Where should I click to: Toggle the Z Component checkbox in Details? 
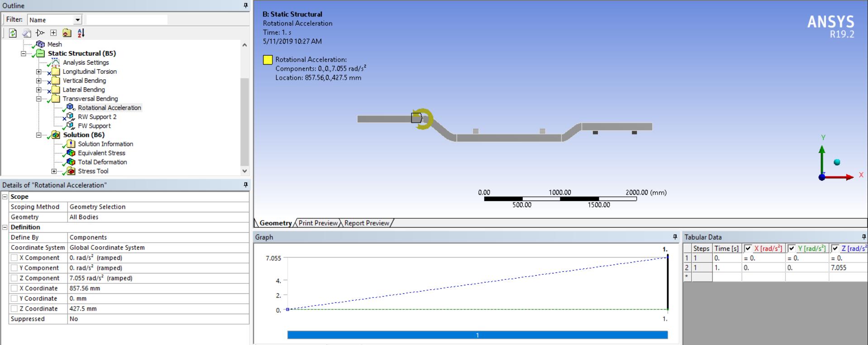click(14, 278)
